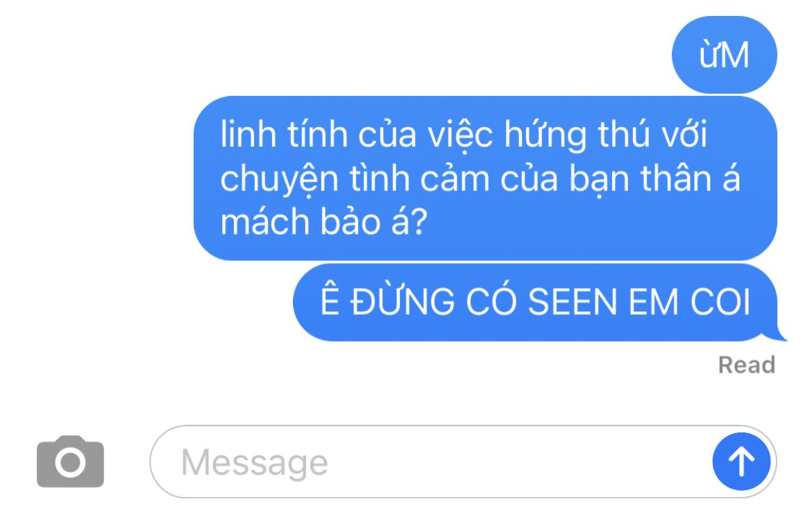Select the 'ừM' message bubble
The width and height of the screenshot is (812, 531).
[x=724, y=55]
